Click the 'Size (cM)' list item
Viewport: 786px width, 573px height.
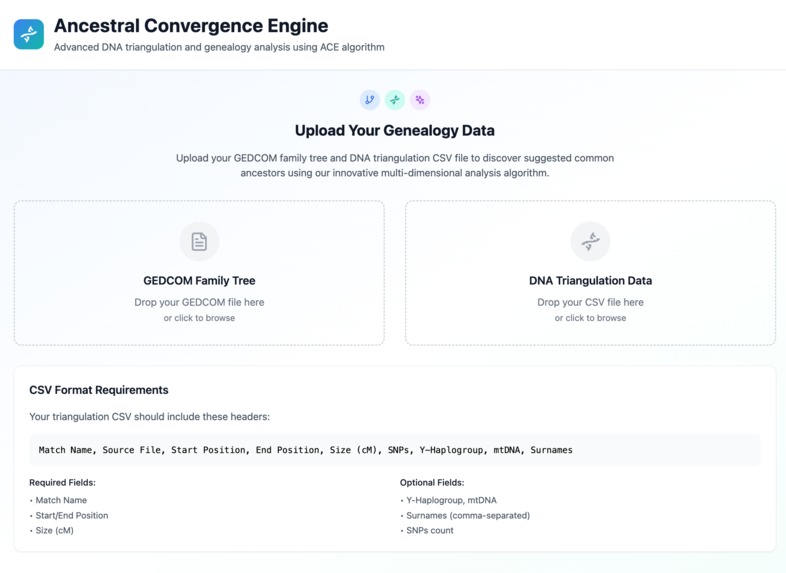click(x=54, y=530)
